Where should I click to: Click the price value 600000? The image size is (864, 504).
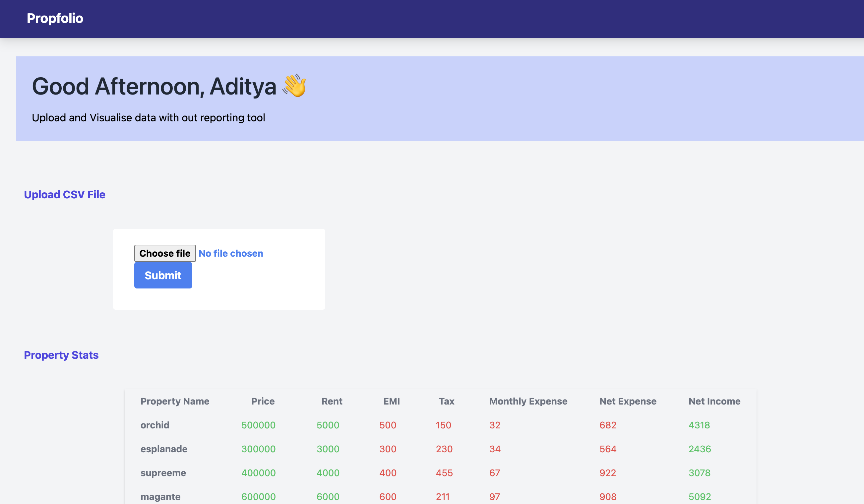click(x=259, y=497)
